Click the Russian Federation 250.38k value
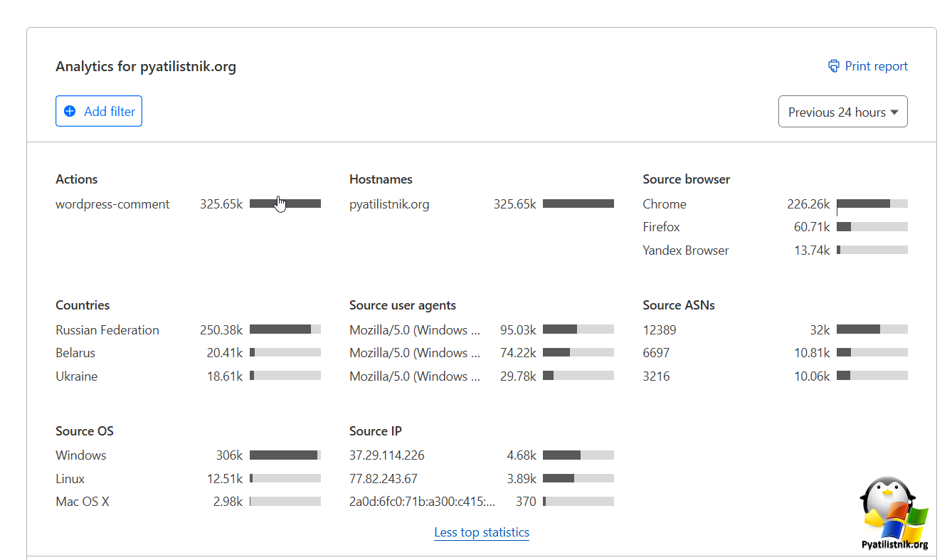Screen dimensions: 952x560 (x=221, y=330)
